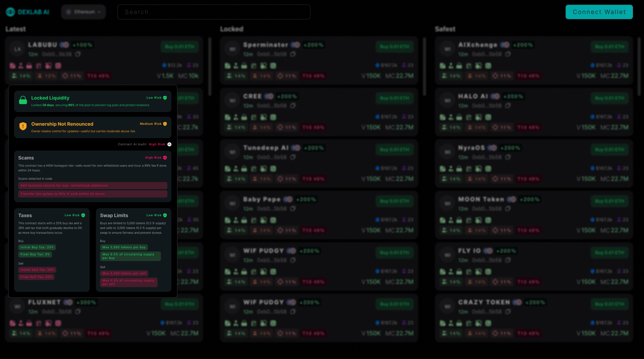The height and width of the screenshot is (359, 644).
Task: Click the 'Max 5,000 tokens per buy' tag
Action: (x=124, y=247)
